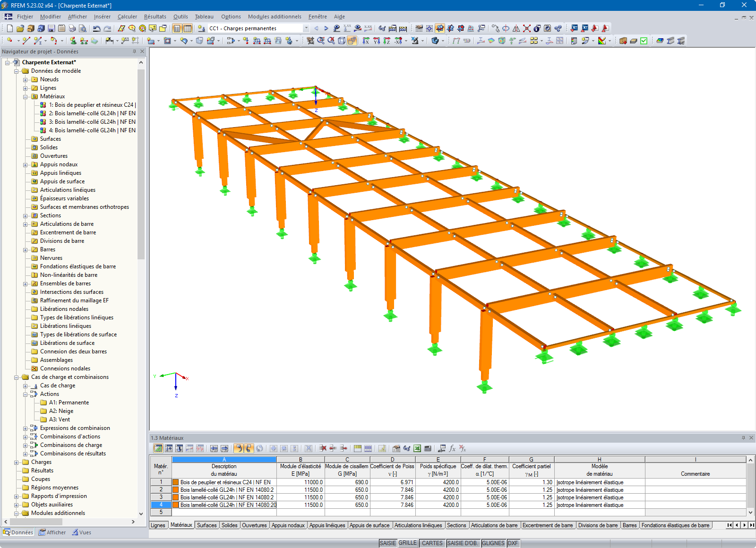Open the Calculer menu
The width and height of the screenshot is (756, 548).
click(127, 17)
